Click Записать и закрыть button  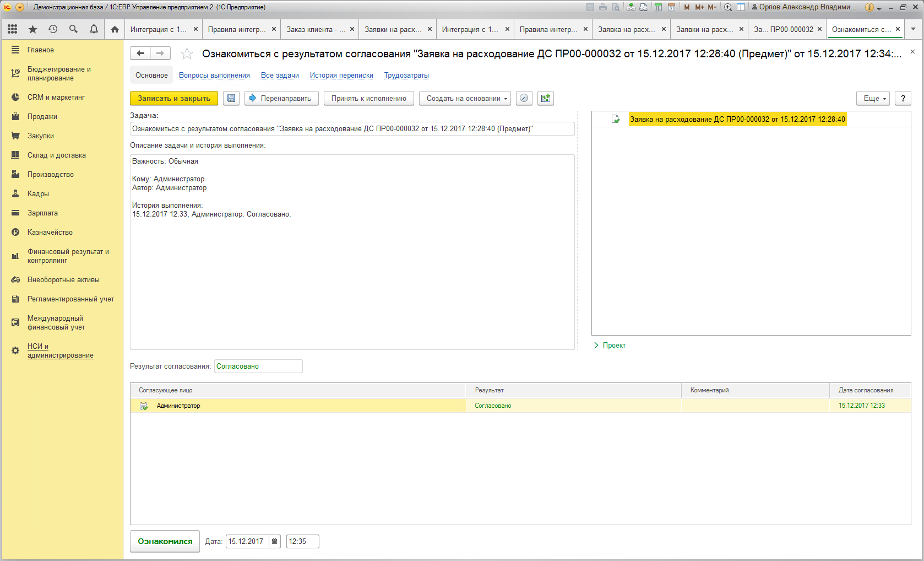coord(174,98)
